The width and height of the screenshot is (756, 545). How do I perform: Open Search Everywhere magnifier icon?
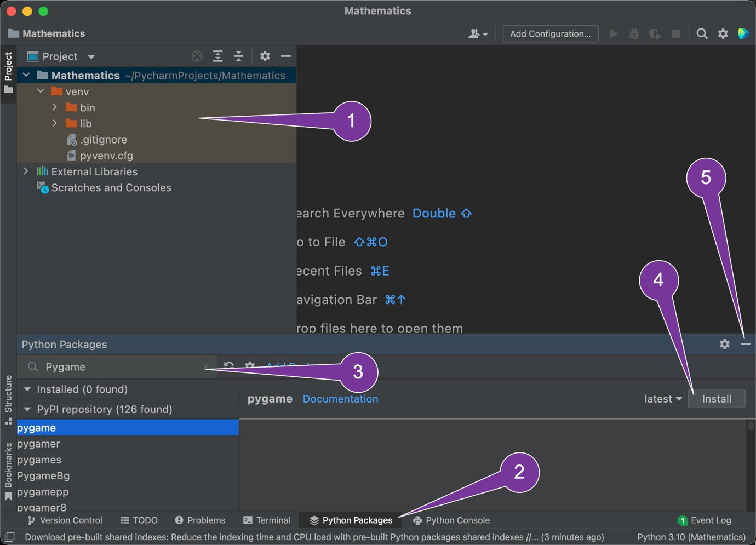pos(702,33)
